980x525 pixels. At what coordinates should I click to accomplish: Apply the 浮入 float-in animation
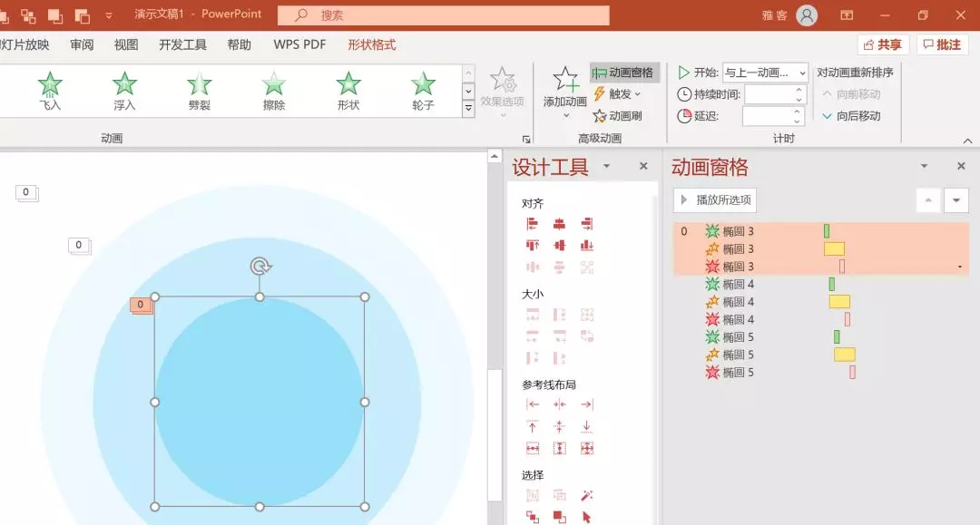(x=124, y=92)
